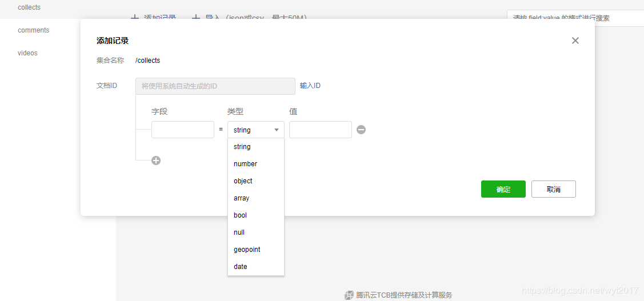Select the collects collection in sidebar

[29, 7]
